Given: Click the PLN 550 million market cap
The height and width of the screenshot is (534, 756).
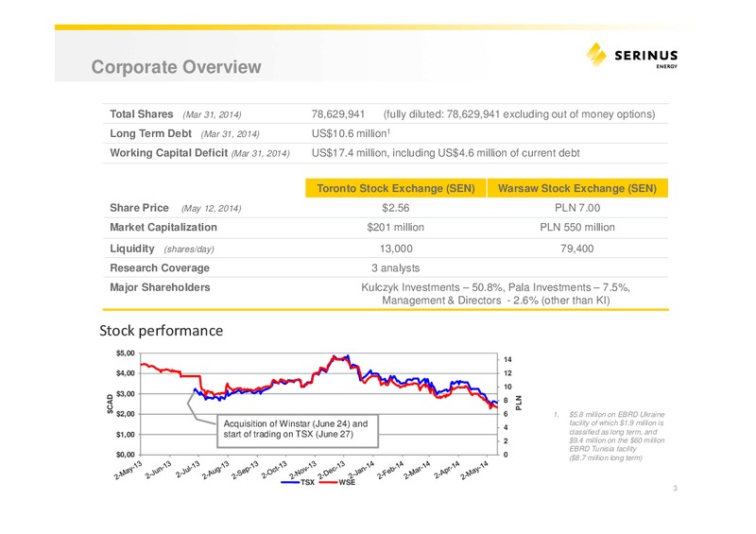Looking at the screenshot, I should (x=577, y=227).
